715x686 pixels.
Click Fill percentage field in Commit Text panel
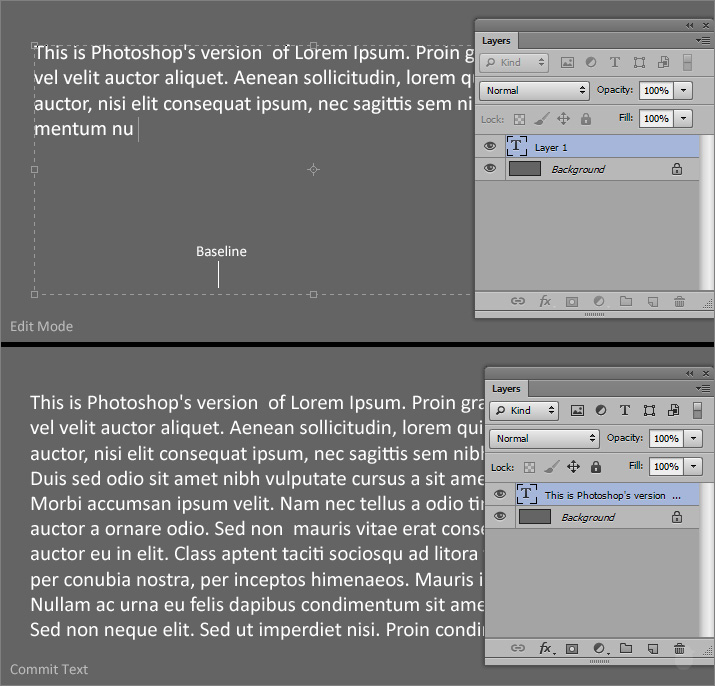[664, 466]
